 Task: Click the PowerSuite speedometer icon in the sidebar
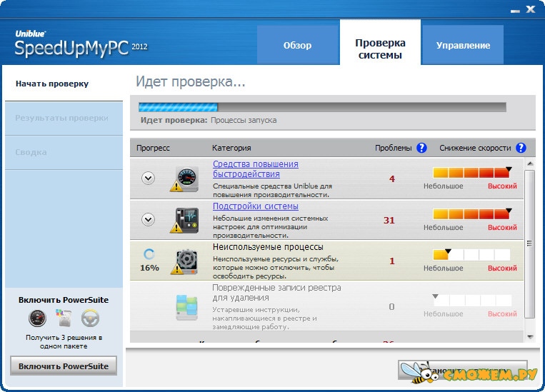[x=37, y=318]
